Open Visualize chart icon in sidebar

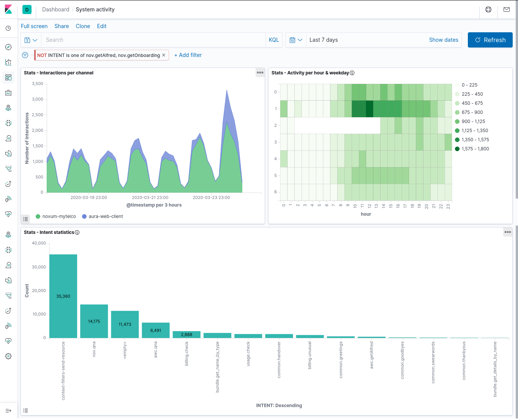[8, 62]
